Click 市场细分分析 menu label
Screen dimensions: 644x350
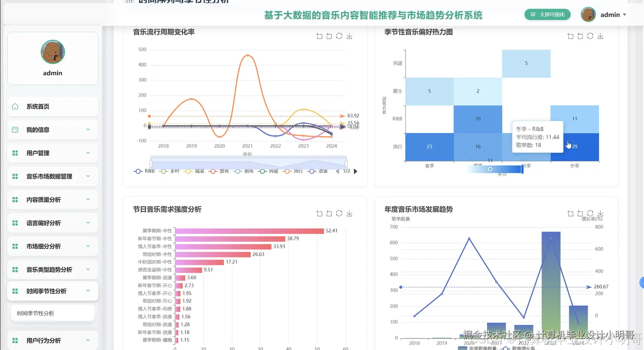point(44,246)
